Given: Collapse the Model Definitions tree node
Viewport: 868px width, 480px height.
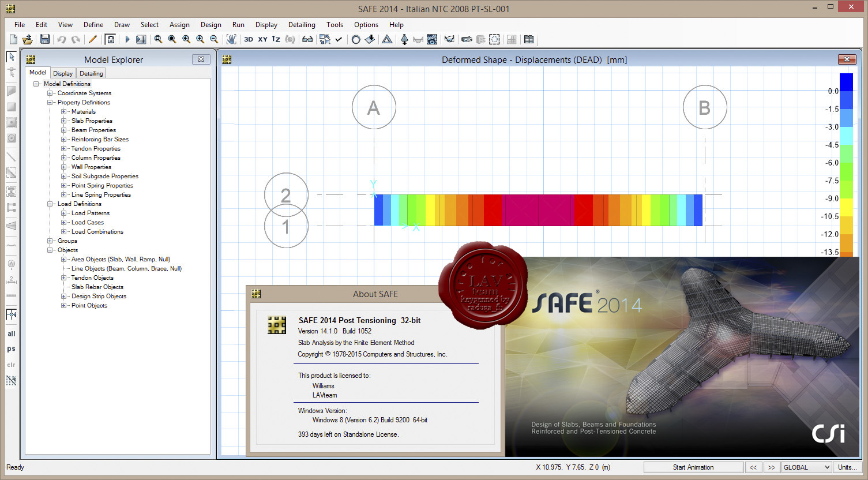Looking at the screenshot, I should tap(36, 84).
